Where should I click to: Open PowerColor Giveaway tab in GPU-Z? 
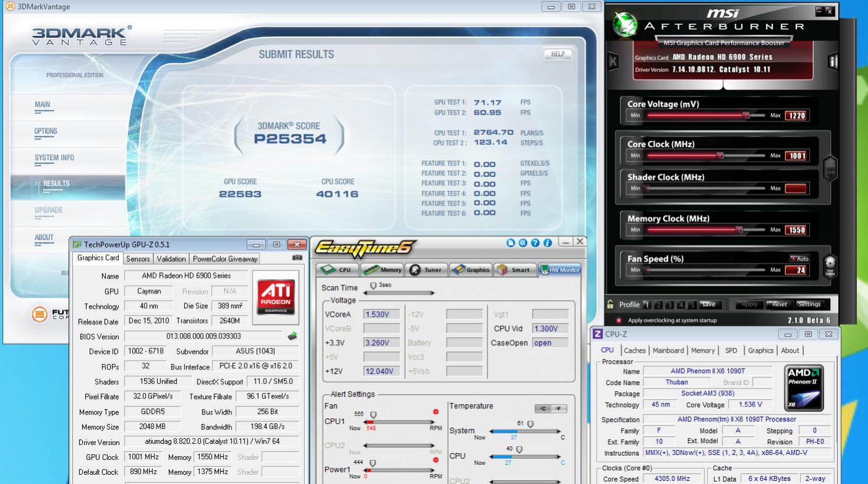225,259
